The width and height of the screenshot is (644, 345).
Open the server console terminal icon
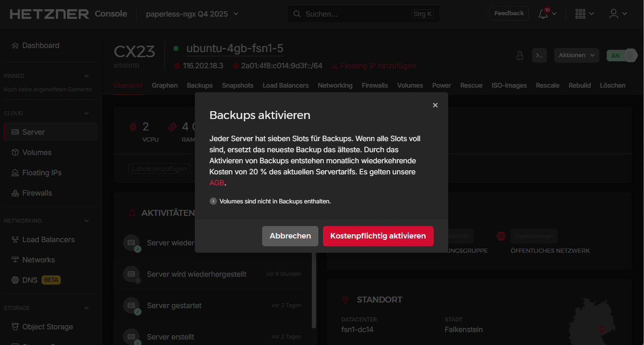tap(539, 55)
